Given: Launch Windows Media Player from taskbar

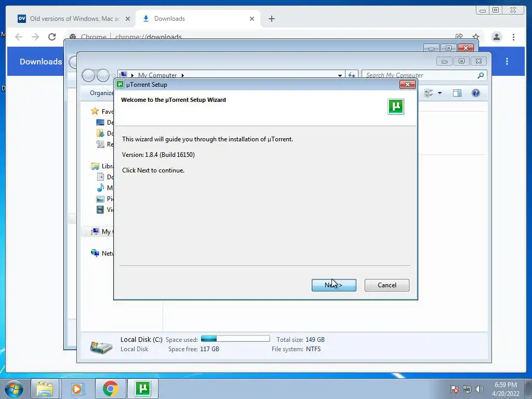Looking at the screenshot, I should [x=77, y=389].
